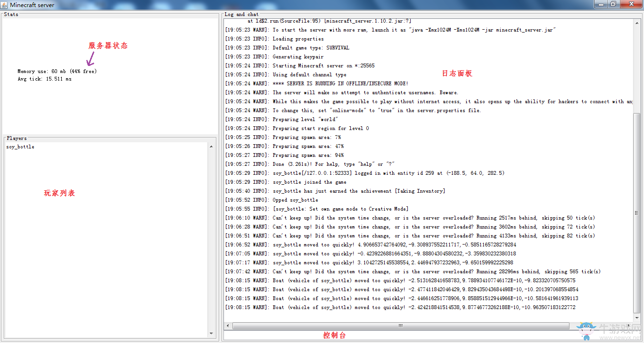Click the "no attempt to authenticate usernames" line
Viewport: 644px width, 343px height.
coord(342,93)
